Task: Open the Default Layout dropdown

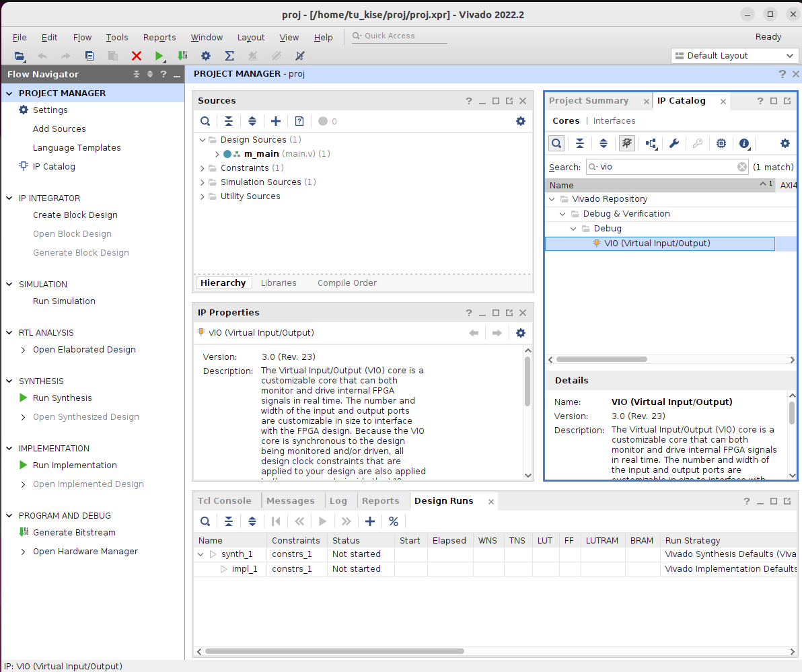Action: click(734, 56)
